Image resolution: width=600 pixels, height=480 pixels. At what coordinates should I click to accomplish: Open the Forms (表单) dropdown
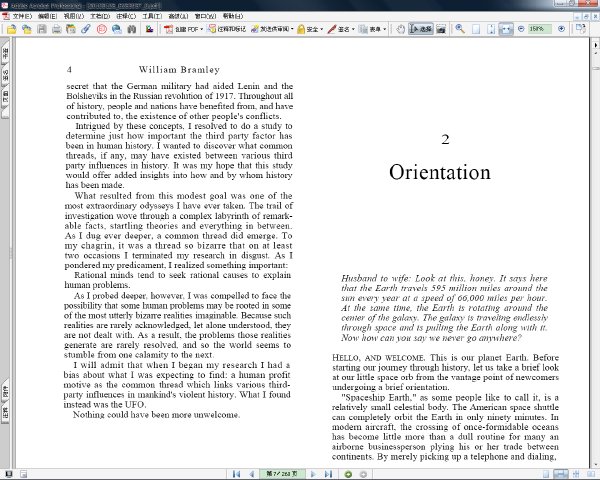372,29
